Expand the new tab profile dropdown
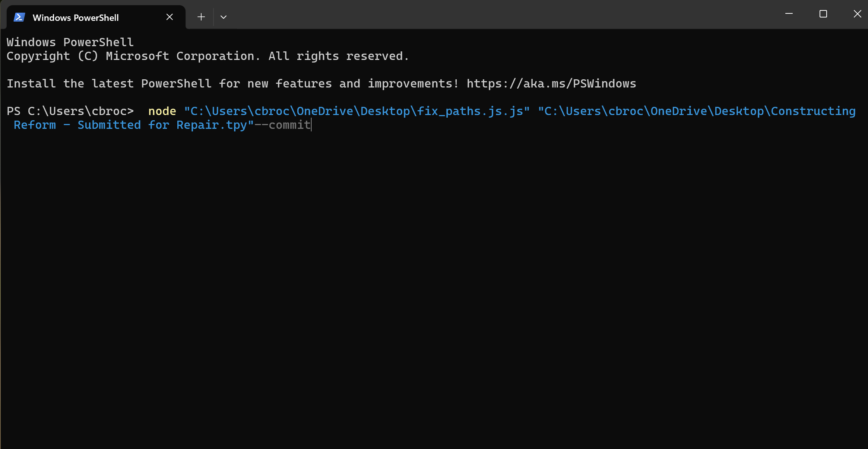868x449 pixels. 224,17
